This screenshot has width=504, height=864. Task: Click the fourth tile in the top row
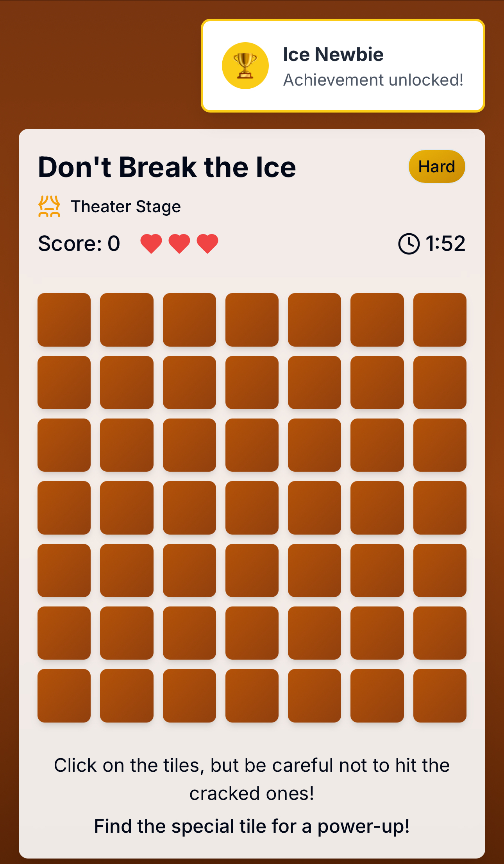pyautogui.click(x=252, y=320)
